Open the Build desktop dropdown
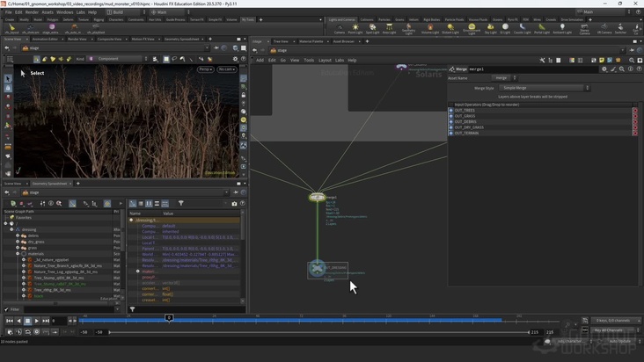644x362 pixels. pyautogui.click(x=127, y=12)
